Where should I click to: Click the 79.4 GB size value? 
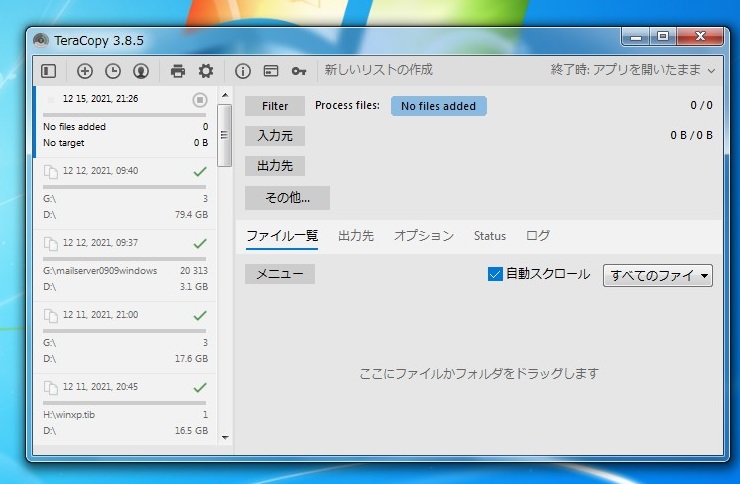coord(191,215)
